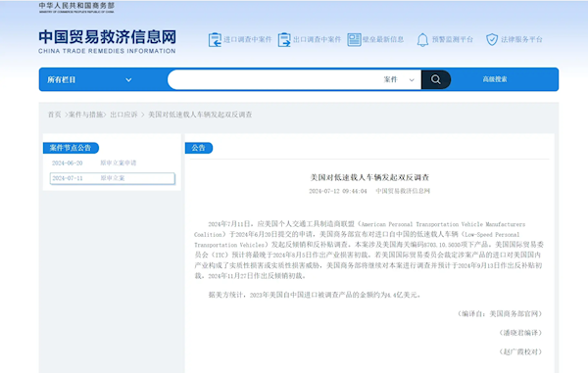Click the text 赵广霞校对
Image resolution: width=588 pixels, height=373 pixels.
pos(520,351)
